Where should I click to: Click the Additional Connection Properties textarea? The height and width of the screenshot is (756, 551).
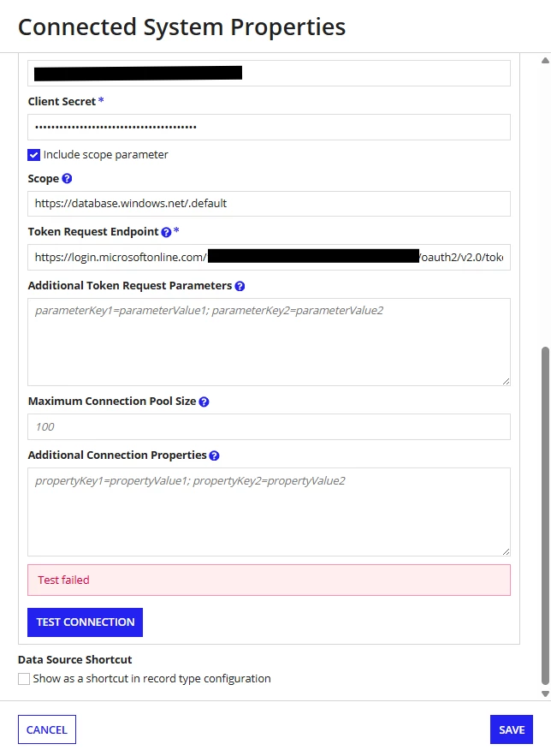pyautogui.click(x=269, y=512)
